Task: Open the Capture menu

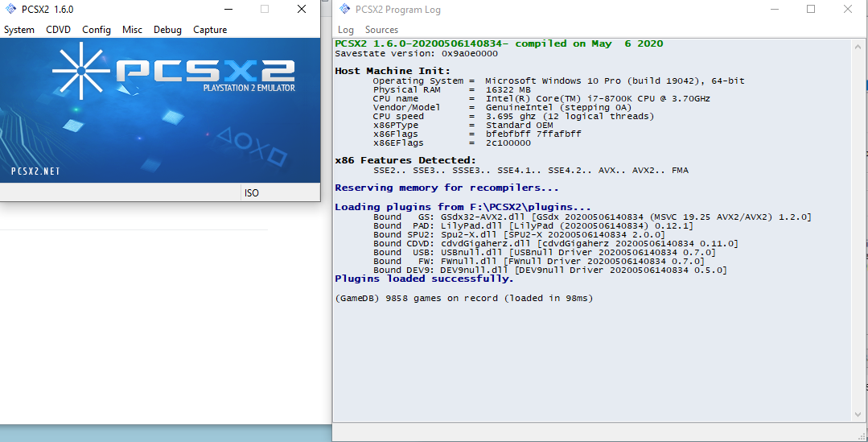Action: pyautogui.click(x=210, y=30)
